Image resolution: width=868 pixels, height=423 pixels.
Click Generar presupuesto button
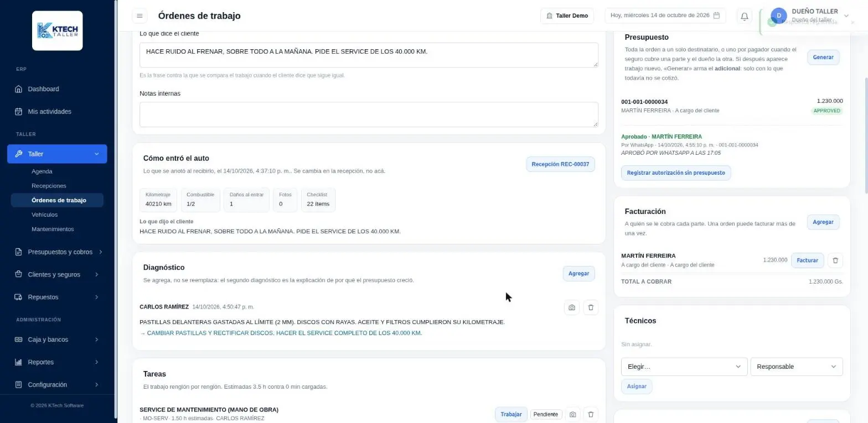tap(823, 58)
